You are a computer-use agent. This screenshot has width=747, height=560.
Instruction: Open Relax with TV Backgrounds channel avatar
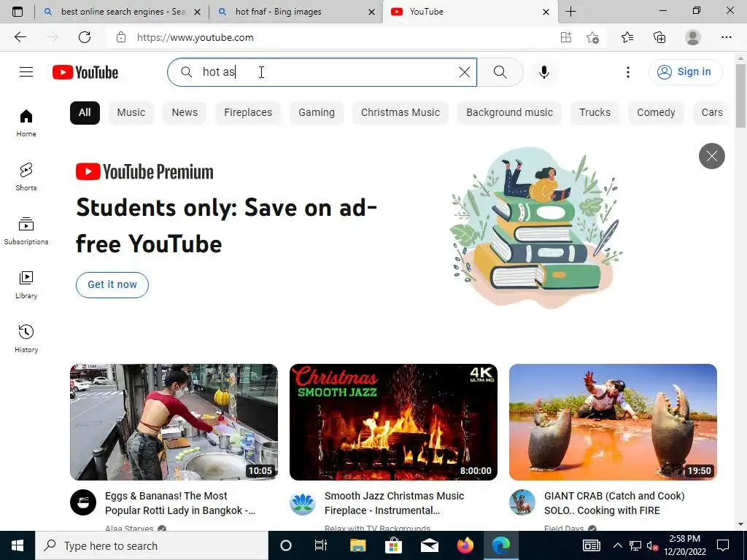[303, 502]
